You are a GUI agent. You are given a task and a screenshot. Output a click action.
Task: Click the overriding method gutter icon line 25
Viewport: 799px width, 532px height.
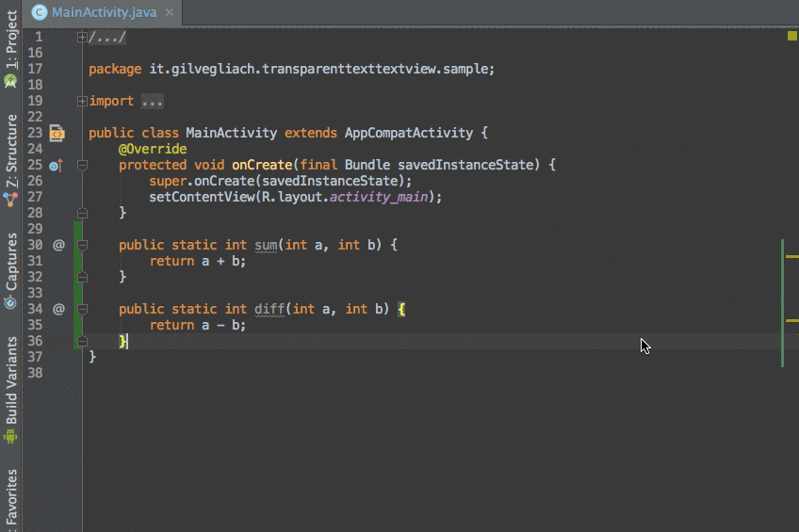click(56, 166)
